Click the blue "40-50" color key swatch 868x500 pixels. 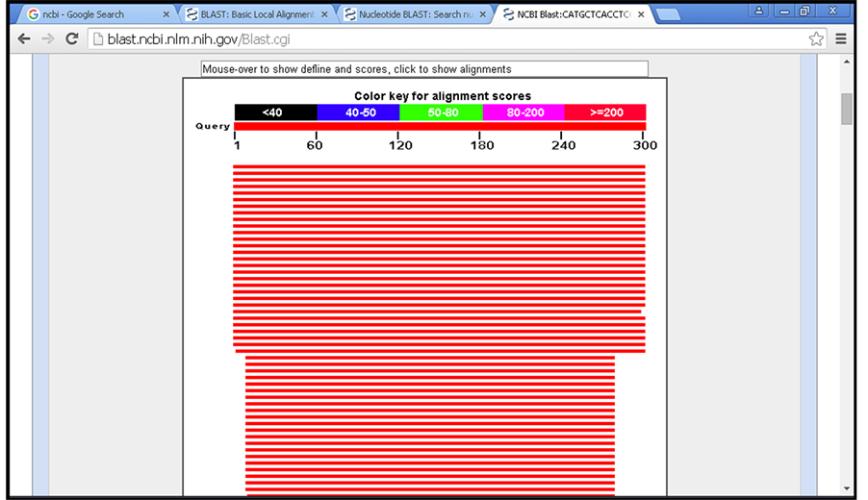(358, 112)
